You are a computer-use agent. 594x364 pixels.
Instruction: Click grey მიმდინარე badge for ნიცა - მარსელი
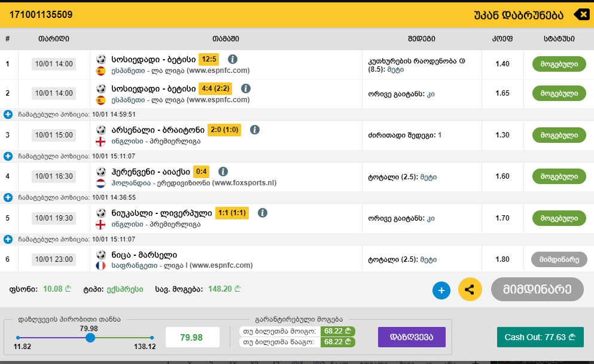point(559,259)
